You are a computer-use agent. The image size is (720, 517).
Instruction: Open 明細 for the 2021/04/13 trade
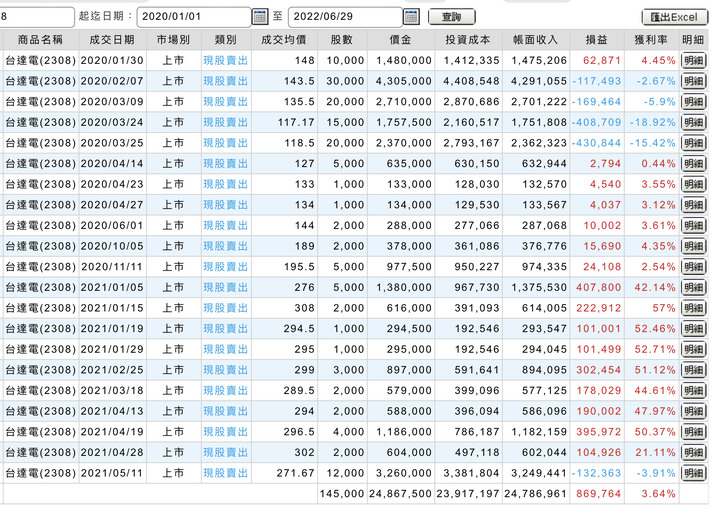coord(693,412)
